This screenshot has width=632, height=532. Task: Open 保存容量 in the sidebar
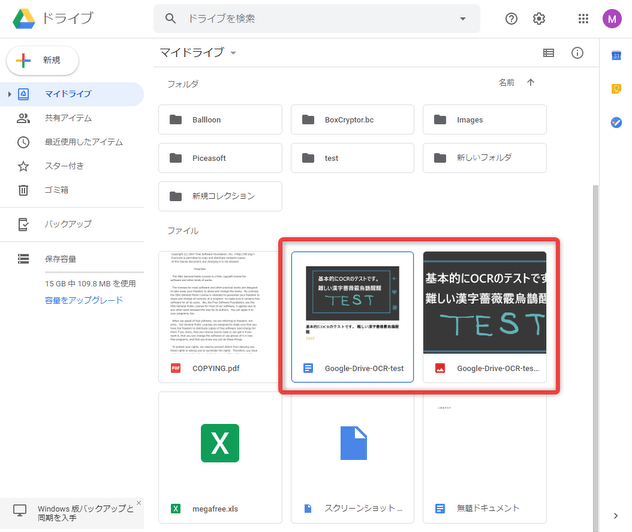click(x=60, y=259)
